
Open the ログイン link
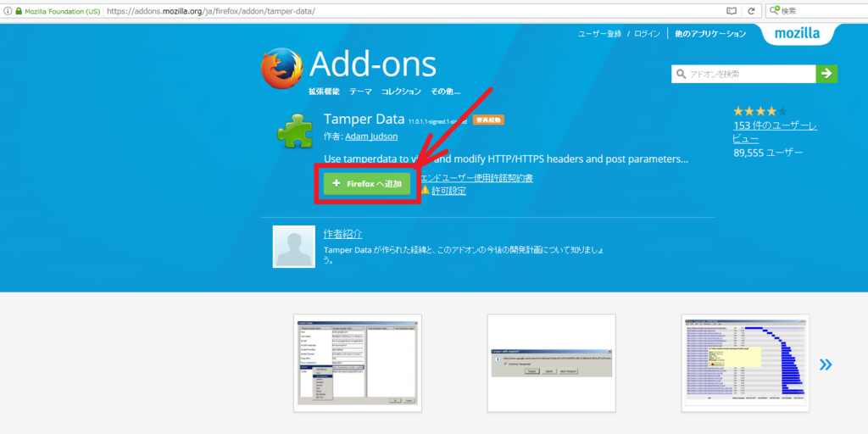point(647,34)
